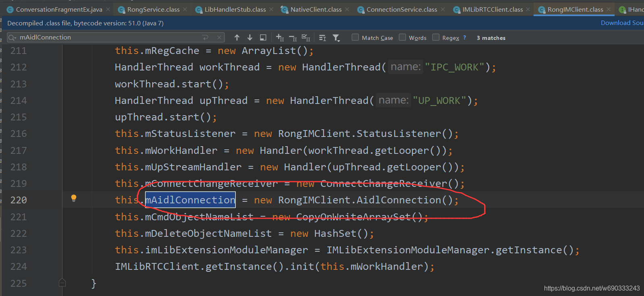644x296 pixels.
Task: Insert new line in search field
Action: point(206,37)
